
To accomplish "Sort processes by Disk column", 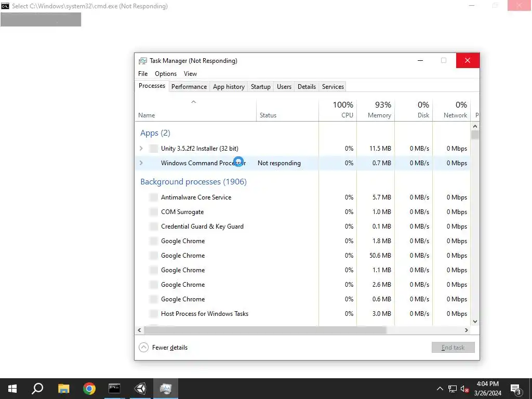I will tap(414, 110).
